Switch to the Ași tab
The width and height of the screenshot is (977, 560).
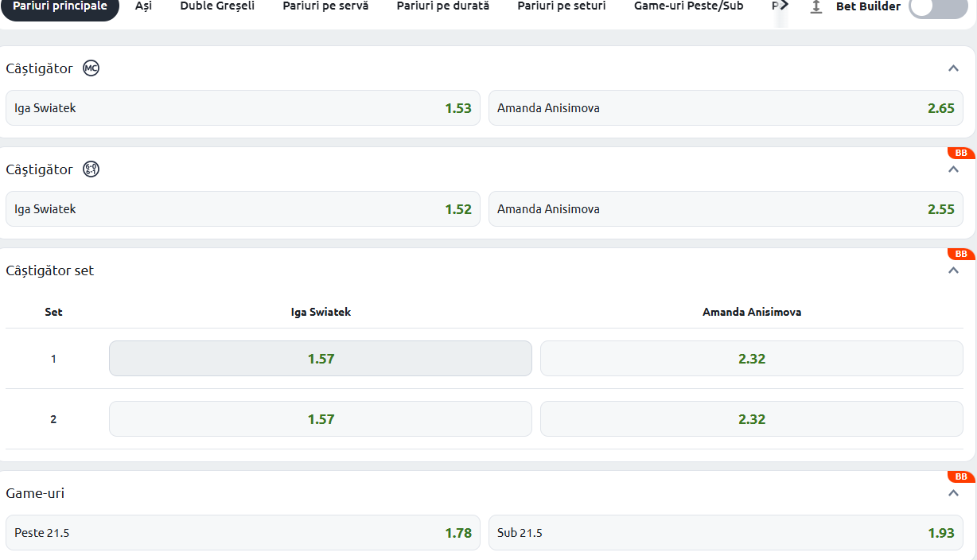click(x=143, y=6)
